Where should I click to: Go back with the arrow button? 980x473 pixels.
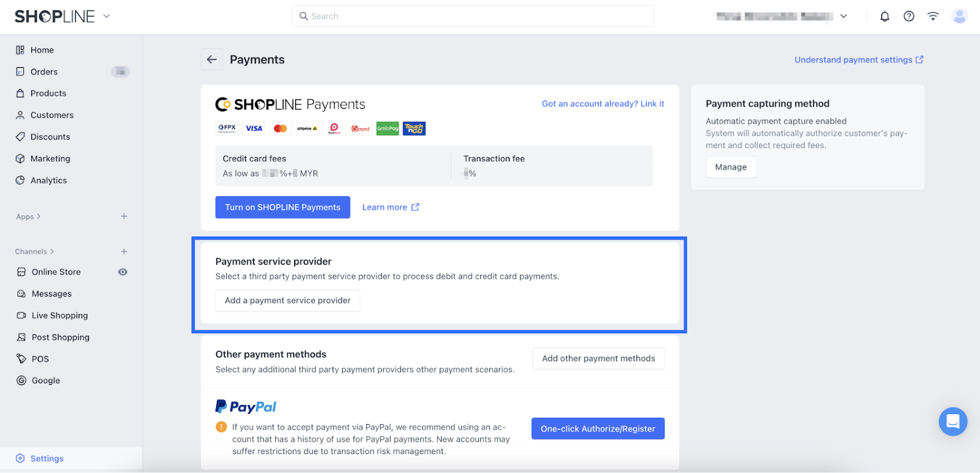(212, 59)
